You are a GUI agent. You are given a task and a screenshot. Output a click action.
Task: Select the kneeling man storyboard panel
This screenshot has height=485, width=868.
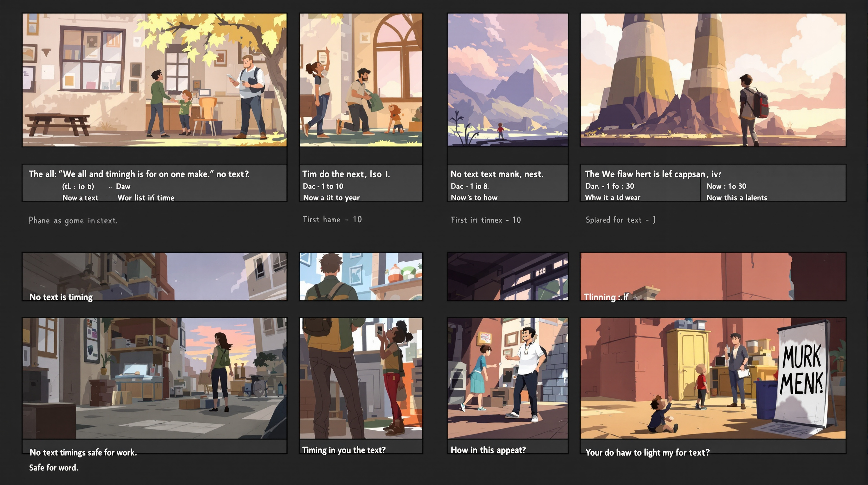pos(361,80)
